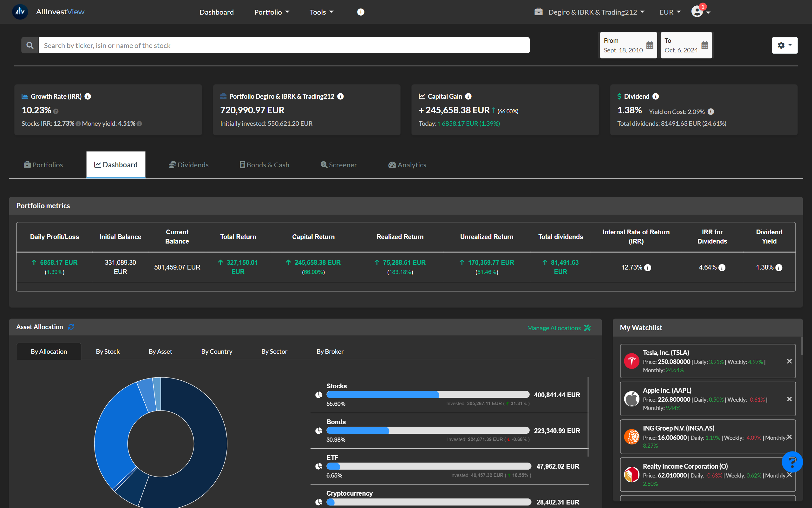The image size is (812, 508).
Task: Show info for Growth Rate (IRR)
Action: pos(88,97)
